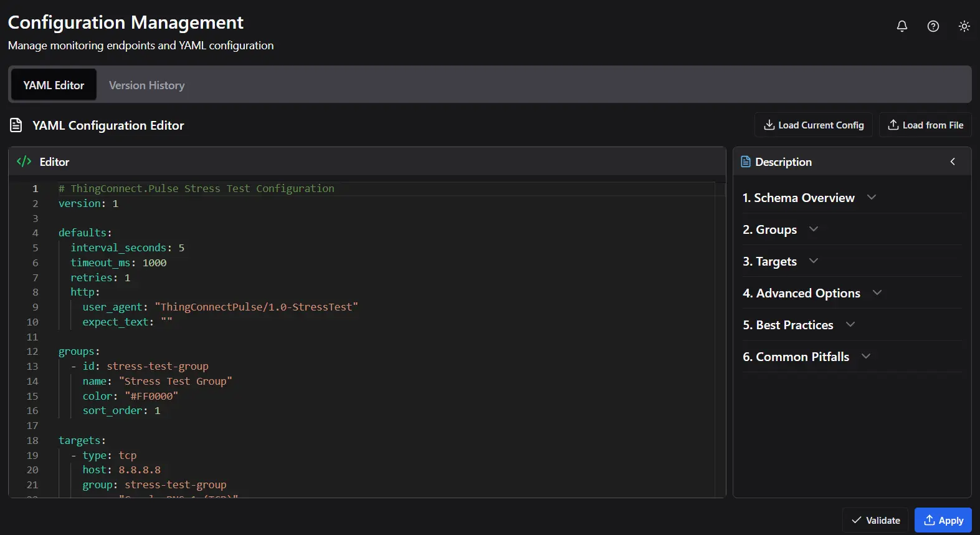Switch to the Version History tab
The image size is (980, 535).
pos(146,85)
